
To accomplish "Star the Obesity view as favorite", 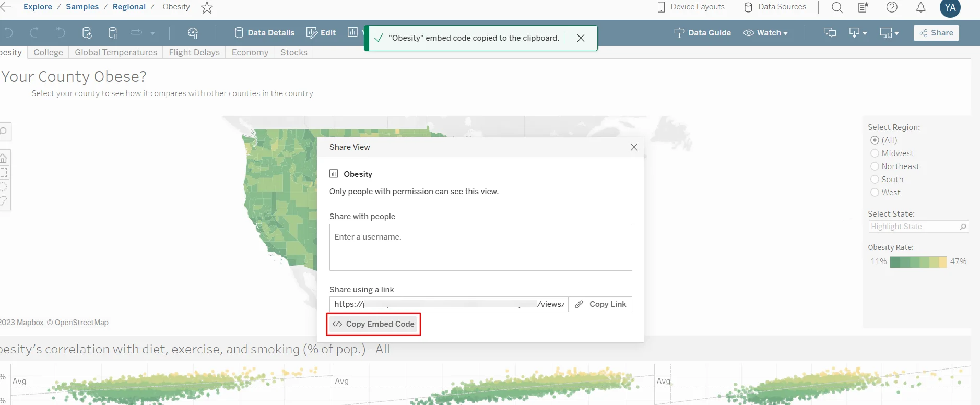I will (207, 7).
